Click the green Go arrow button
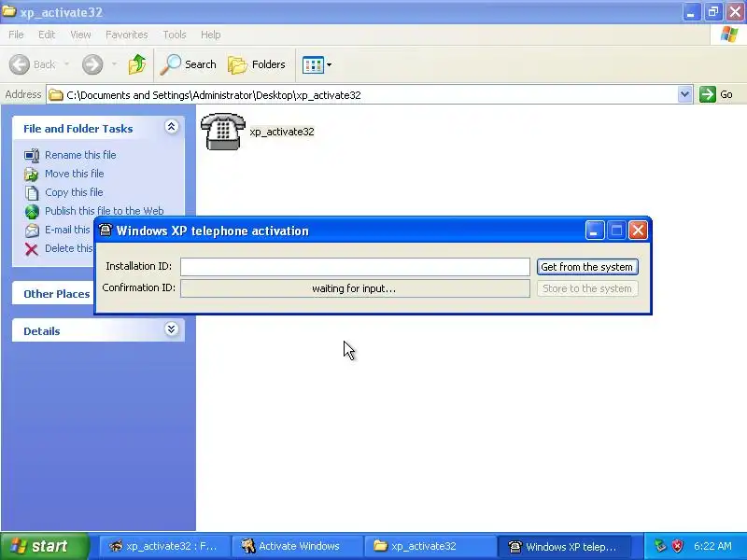Viewport: 747px width, 560px height. point(708,94)
